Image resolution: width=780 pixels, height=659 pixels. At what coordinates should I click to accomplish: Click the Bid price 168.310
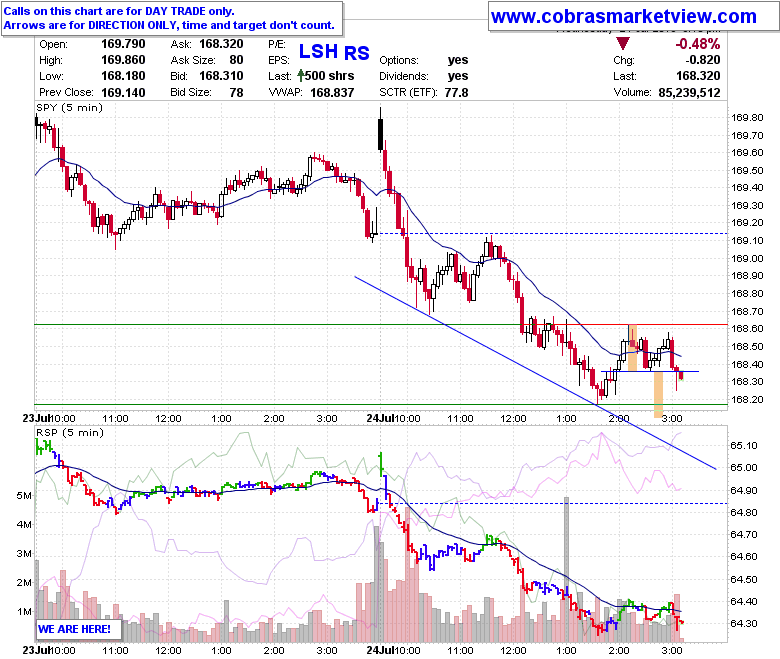coord(221,76)
